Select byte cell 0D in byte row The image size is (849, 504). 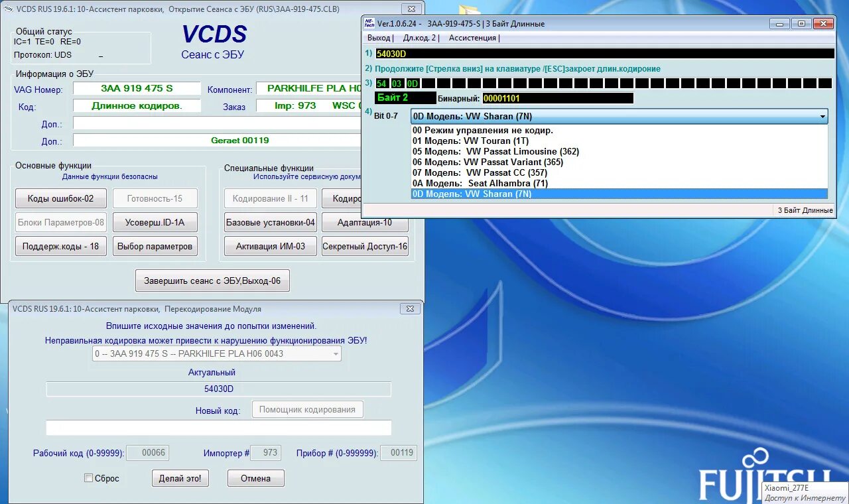(412, 84)
